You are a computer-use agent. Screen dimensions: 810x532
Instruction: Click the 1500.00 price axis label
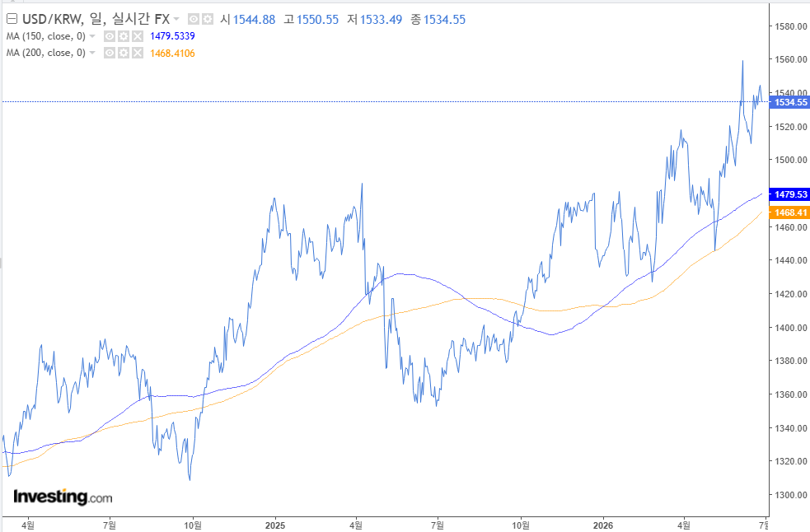(x=791, y=160)
